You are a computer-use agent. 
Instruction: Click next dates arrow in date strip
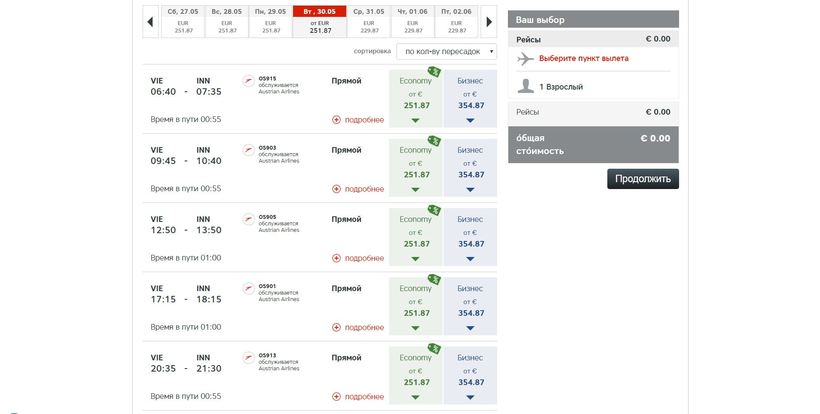click(488, 21)
